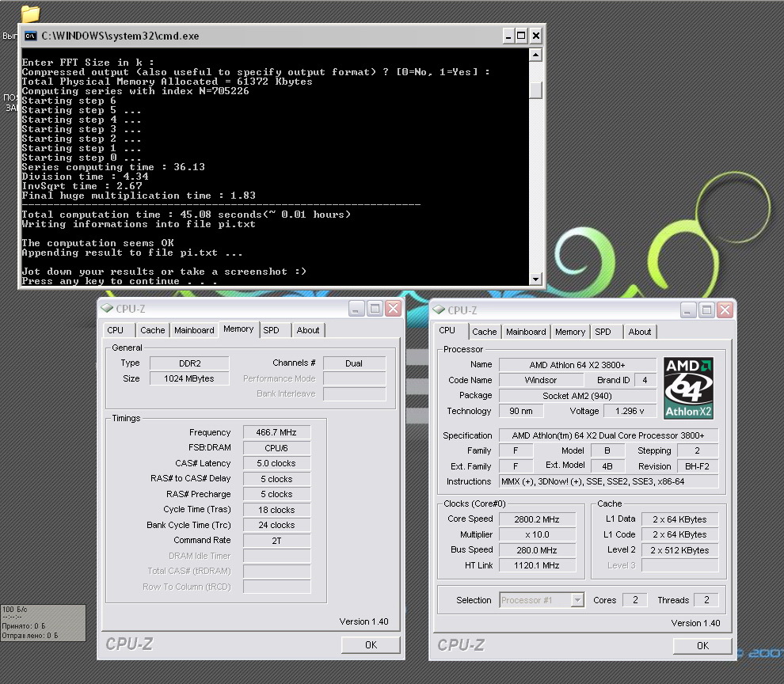This screenshot has height=684, width=784.
Task: Click the L1 Data value 2 x 64 KBytes
Action: coord(679,519)
